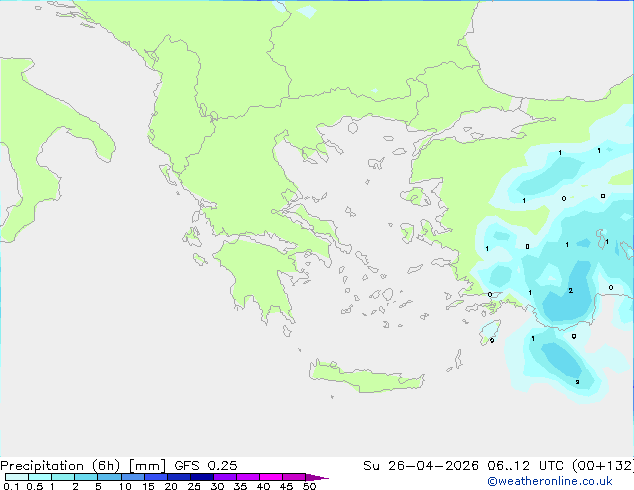
Task: Click the 0.5–1 mm pale cyan legend swatch
Action: pos(40,477)
